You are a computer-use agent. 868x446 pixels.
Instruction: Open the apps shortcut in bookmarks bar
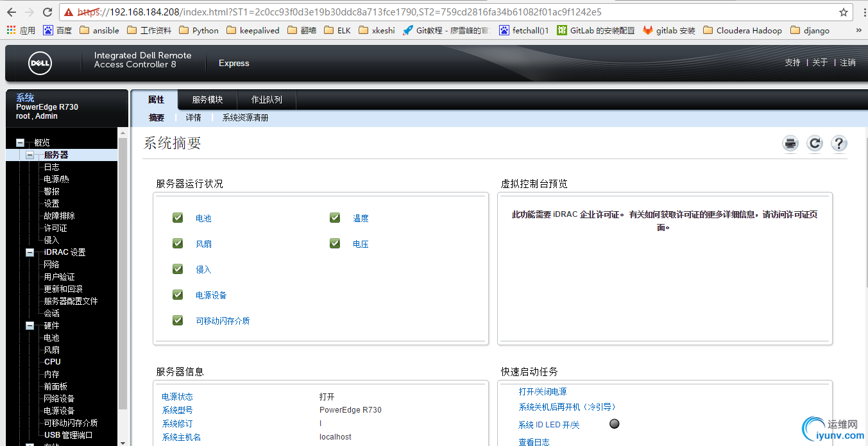(21, 30)
